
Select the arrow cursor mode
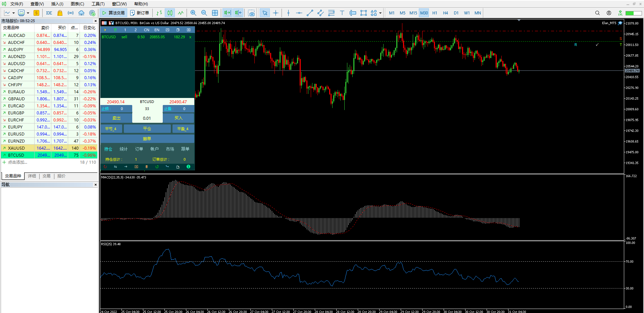265,13
